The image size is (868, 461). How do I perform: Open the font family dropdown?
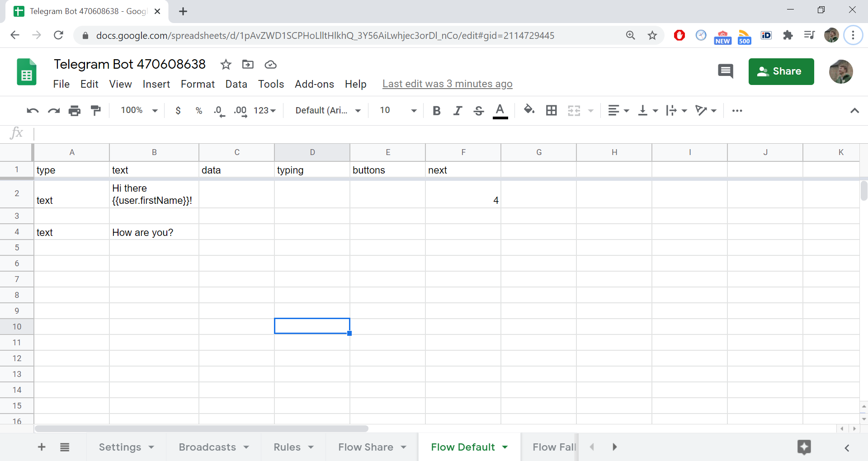pos(328,111)
